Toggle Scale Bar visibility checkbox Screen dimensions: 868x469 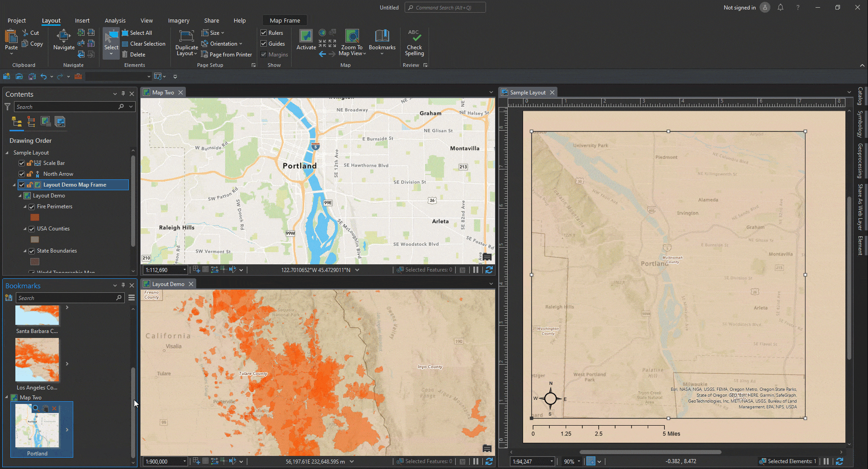(22, 163)
